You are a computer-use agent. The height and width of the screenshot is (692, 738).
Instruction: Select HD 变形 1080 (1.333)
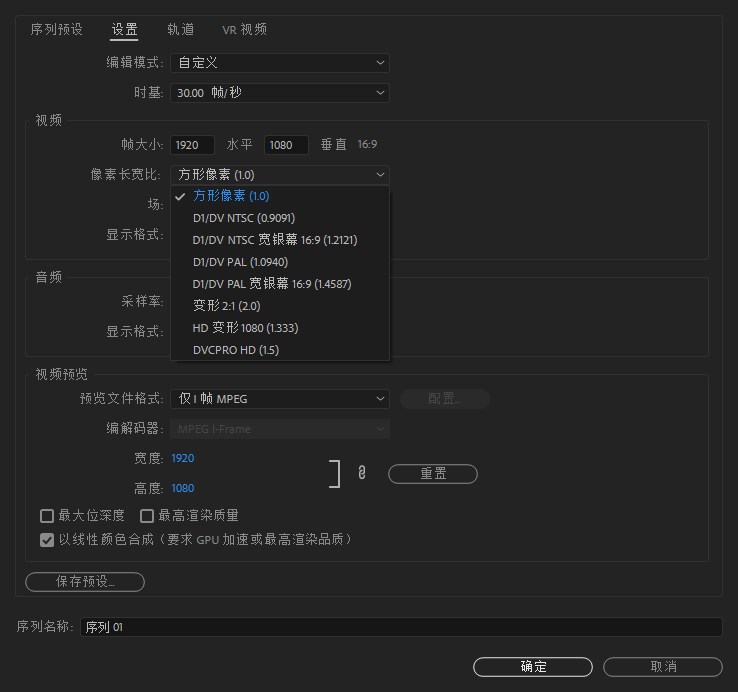pos(280,328)
